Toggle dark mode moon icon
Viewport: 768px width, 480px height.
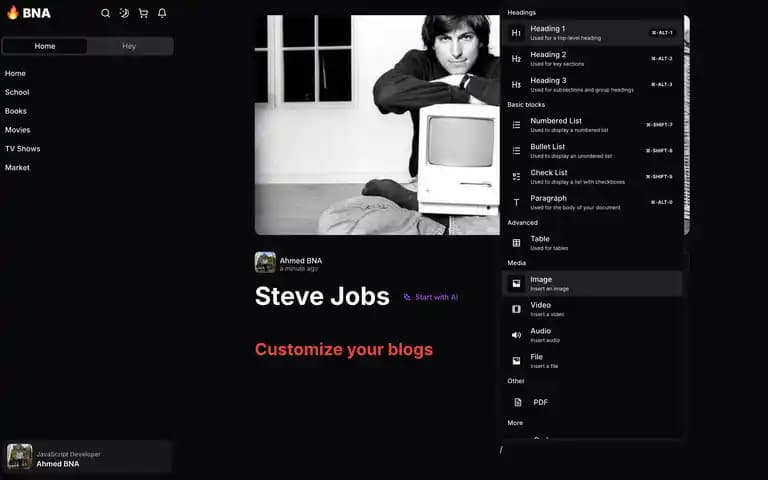click(124, 13)
